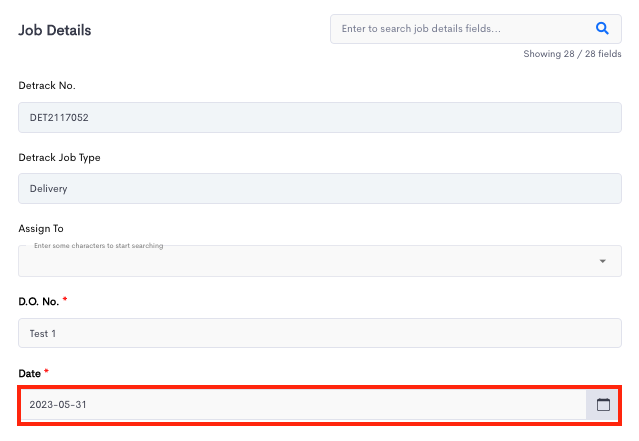Screen dimensions: 639x441
Task: Click the Job Details heading
Action: (55, 31)
